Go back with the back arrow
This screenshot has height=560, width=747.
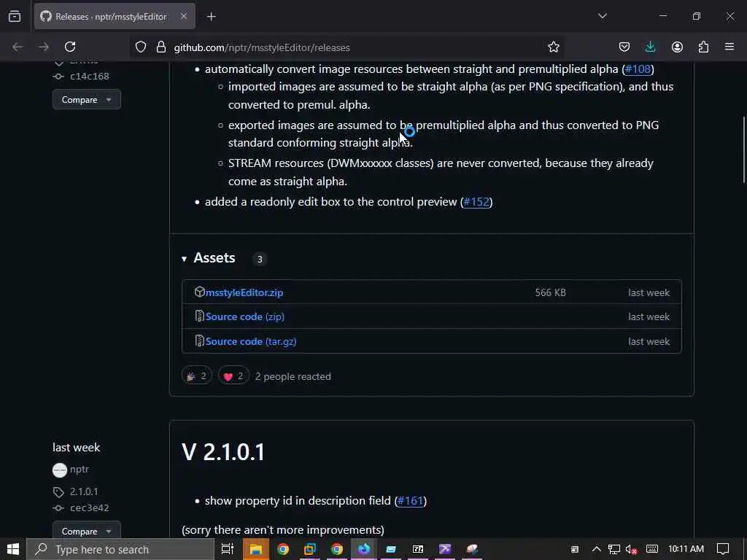click(18, 47)
